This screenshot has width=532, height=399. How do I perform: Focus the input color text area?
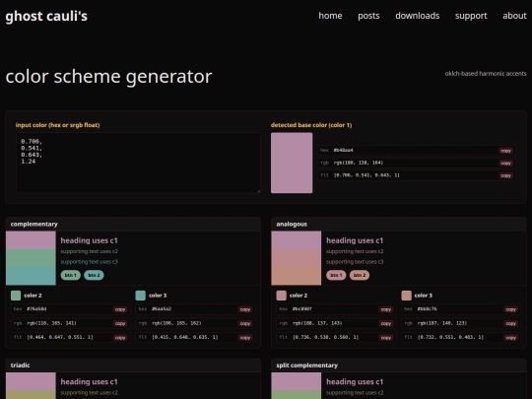pyautogui.click(x=139, y=163)
